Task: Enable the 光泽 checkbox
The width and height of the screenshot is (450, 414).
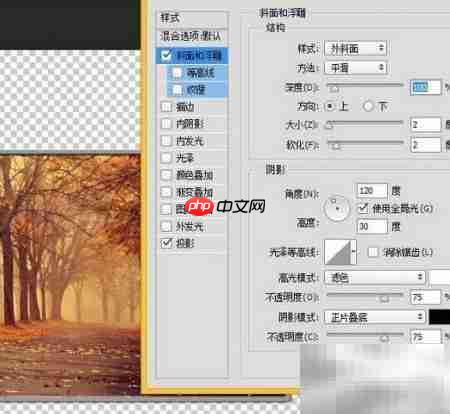Action: coord(166,158)
